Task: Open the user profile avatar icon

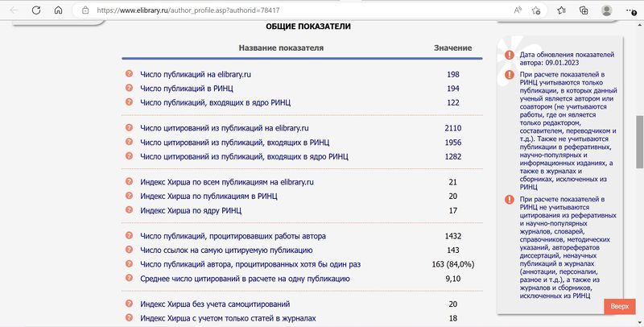Action: click(607, 10)
